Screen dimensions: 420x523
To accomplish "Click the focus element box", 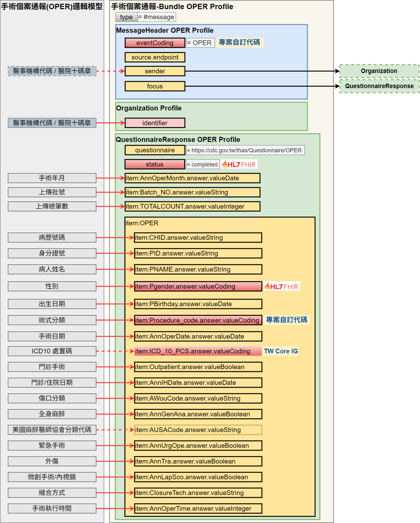I will pyautogui.click(x=155, y=86).
